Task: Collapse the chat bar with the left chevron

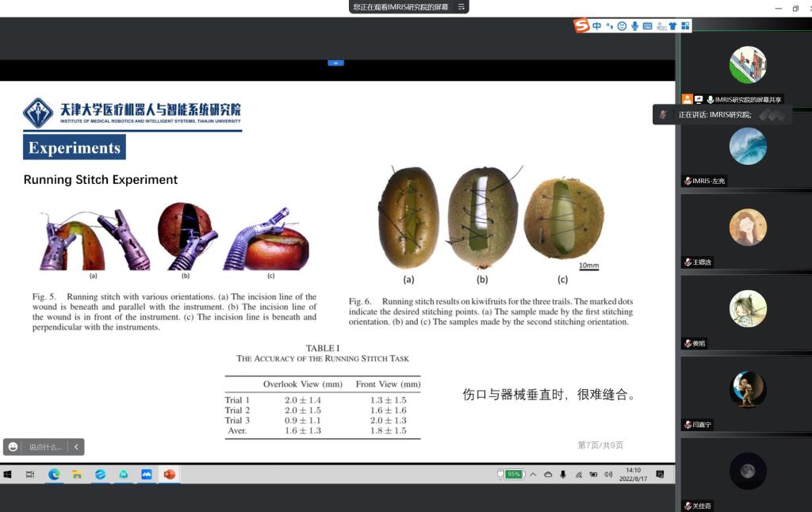Action: (x=76, y=447)
